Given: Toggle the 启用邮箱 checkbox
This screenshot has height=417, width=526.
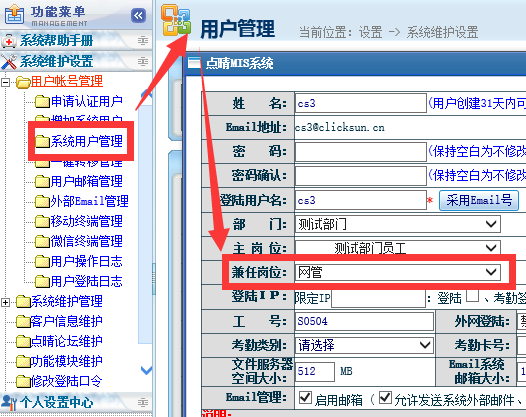Looking at the screenshot, I should (305, 398).
